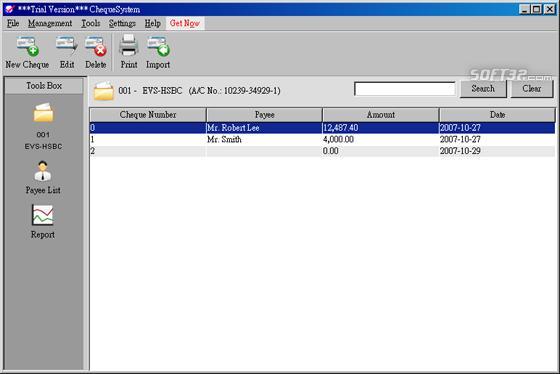
Task: Close the ChequeSystem window
Action: pos(549,9)
